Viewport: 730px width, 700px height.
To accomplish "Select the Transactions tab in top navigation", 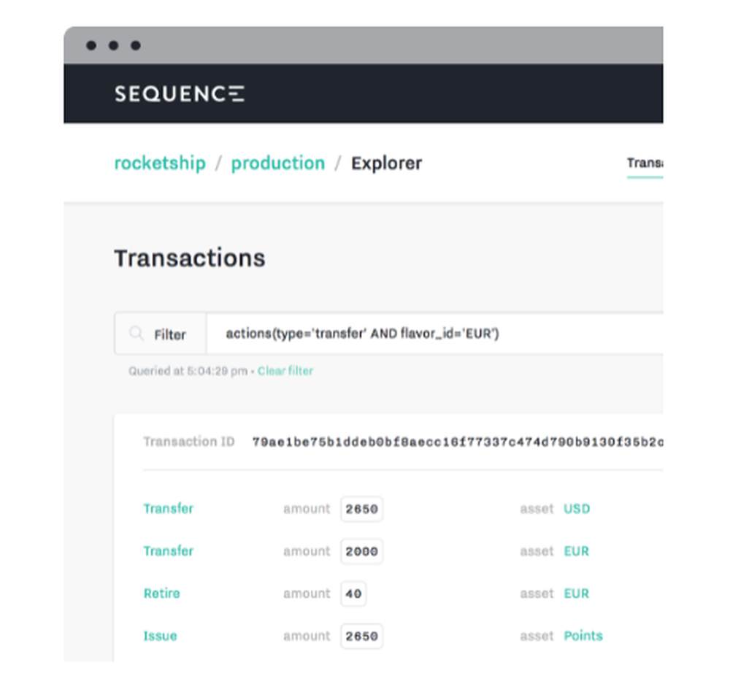I will tap(645, 163).
